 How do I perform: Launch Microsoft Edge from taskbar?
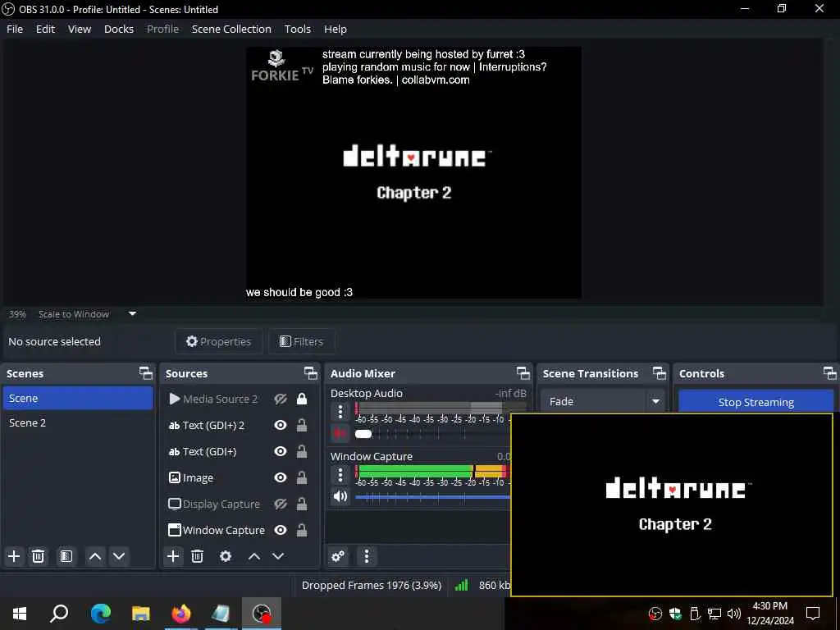click(x=100, y=614)
